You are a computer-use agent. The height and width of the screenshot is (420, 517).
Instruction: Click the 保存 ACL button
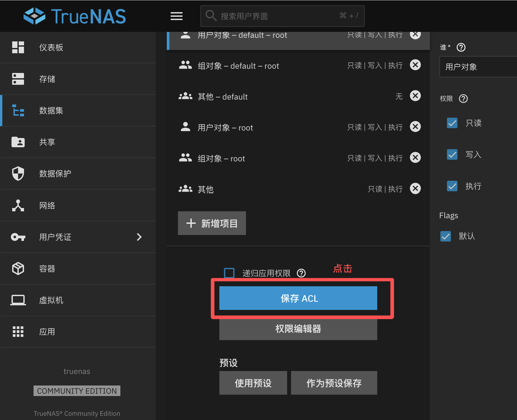coord(298,298)
